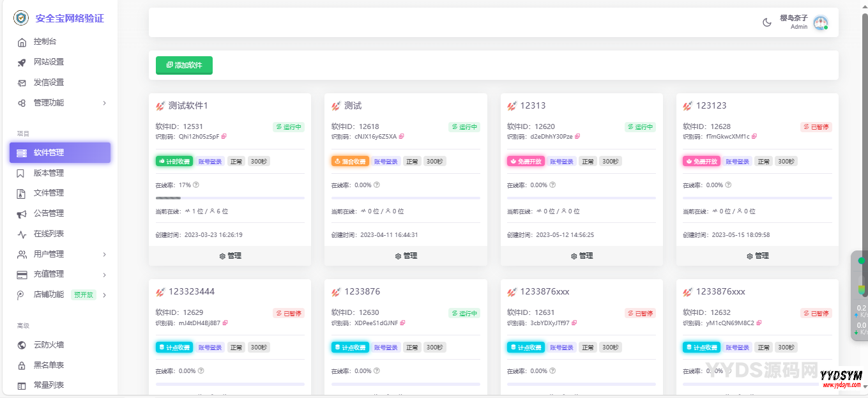This screenshot has width=868, height=398.
Task: Click the green 添加软件 button
Action: (184, 65)
